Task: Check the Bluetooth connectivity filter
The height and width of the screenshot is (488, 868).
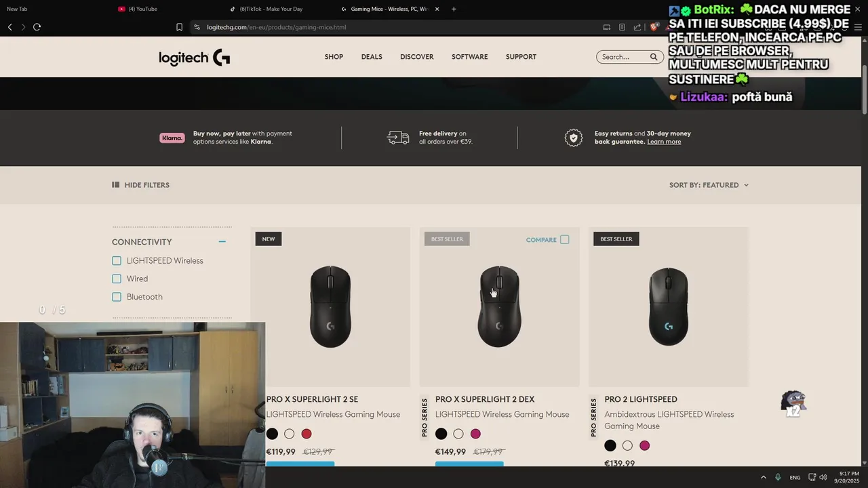Action: pos(117,297)
